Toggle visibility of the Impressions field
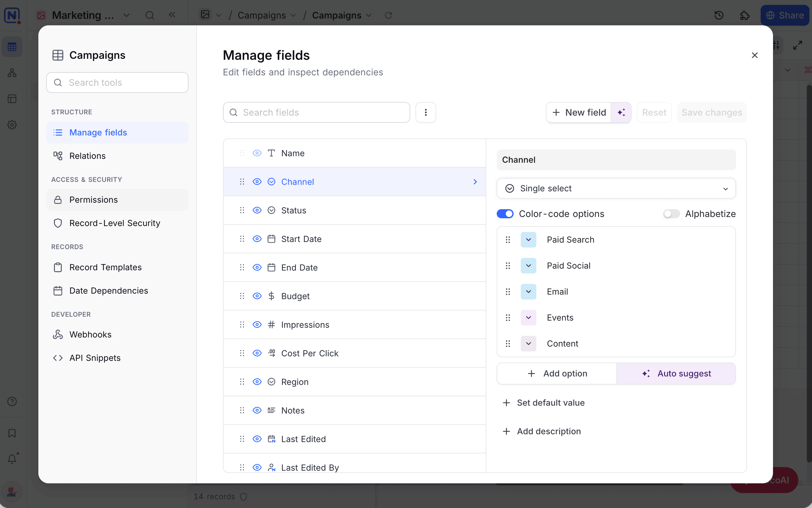Viewport: 812px width, 508px height. [x=257, y=324]
